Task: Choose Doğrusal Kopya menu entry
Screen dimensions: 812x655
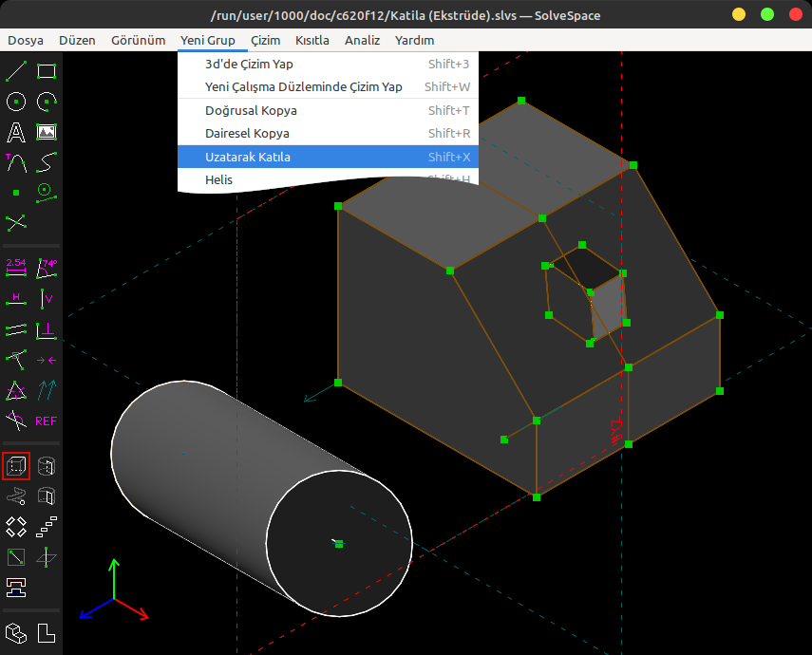Action: click(x=328, y=111)
